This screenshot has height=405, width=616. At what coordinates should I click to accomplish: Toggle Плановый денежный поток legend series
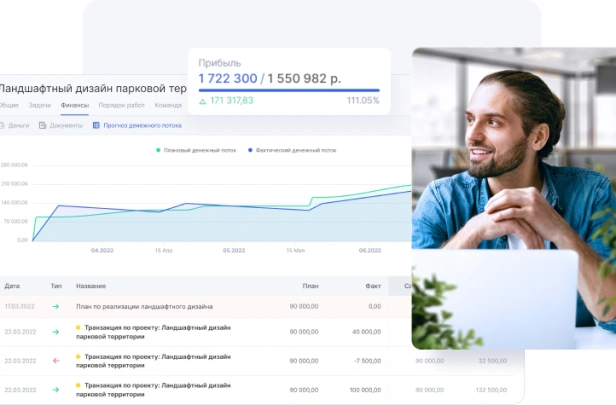[x=196, y=150]
